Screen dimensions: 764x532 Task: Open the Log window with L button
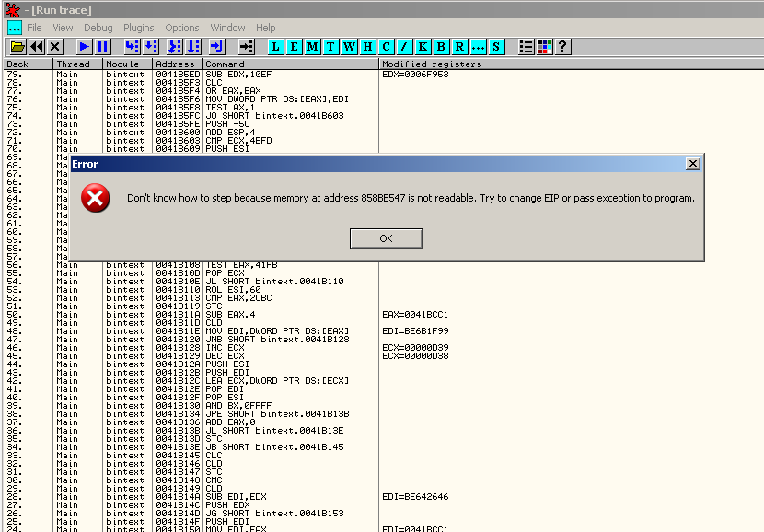(x=276, y=46)
